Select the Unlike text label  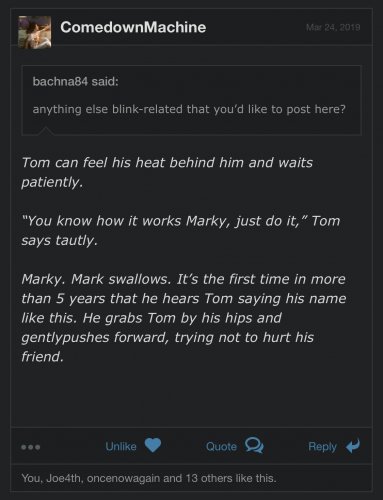(121, 446)
